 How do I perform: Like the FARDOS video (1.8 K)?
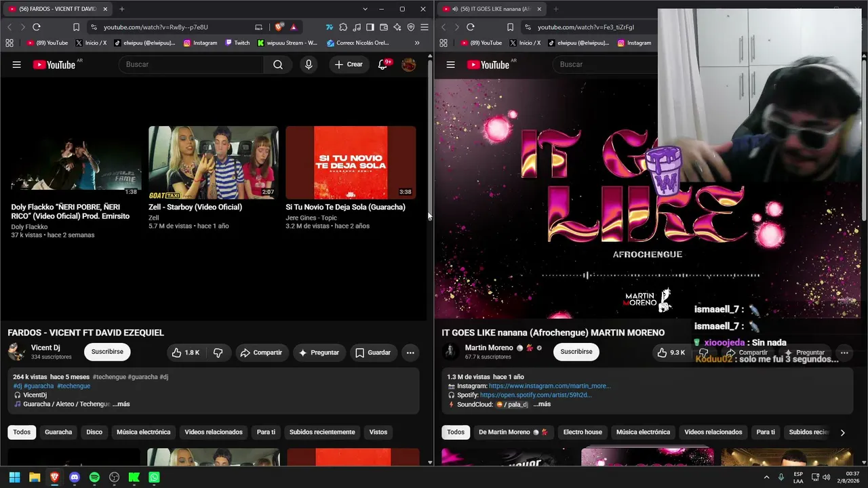[185, 352]
